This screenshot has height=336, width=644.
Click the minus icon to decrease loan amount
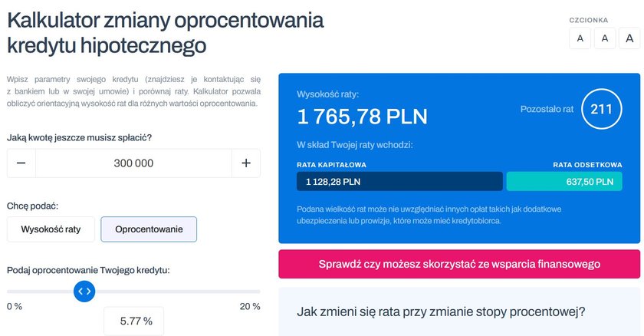click(21, 163)
